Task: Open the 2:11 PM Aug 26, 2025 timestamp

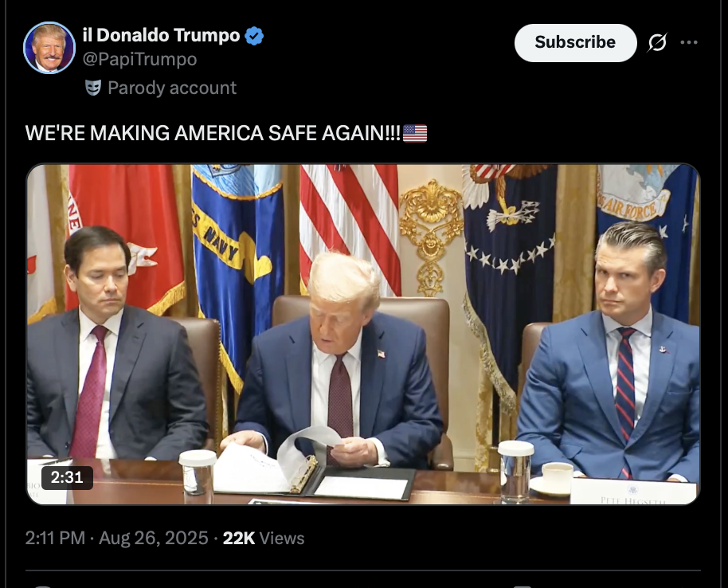Action: pyautogui.click(x=116, y=539)
